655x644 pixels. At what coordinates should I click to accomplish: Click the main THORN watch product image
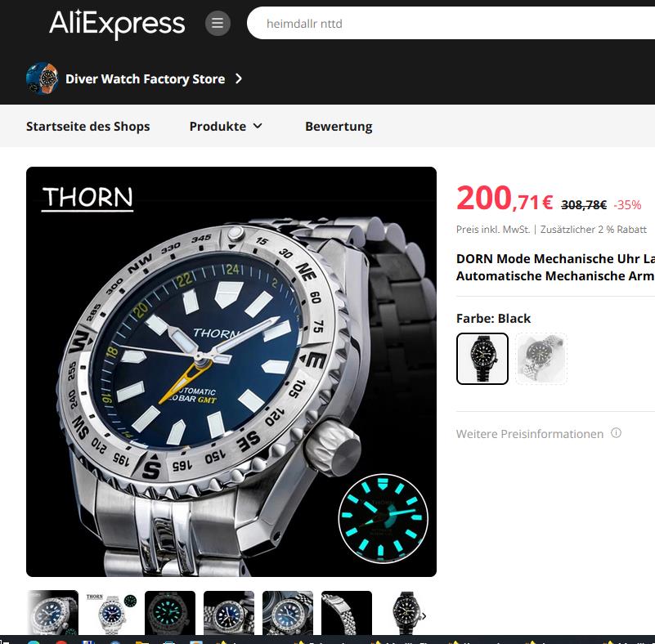click(231, 372)
